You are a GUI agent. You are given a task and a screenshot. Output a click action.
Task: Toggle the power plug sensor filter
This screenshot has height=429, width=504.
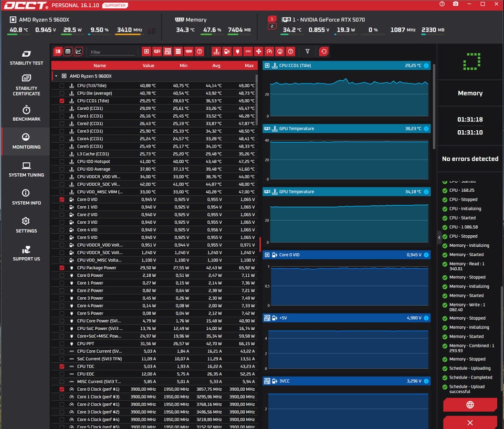click(x=237, y=51)
